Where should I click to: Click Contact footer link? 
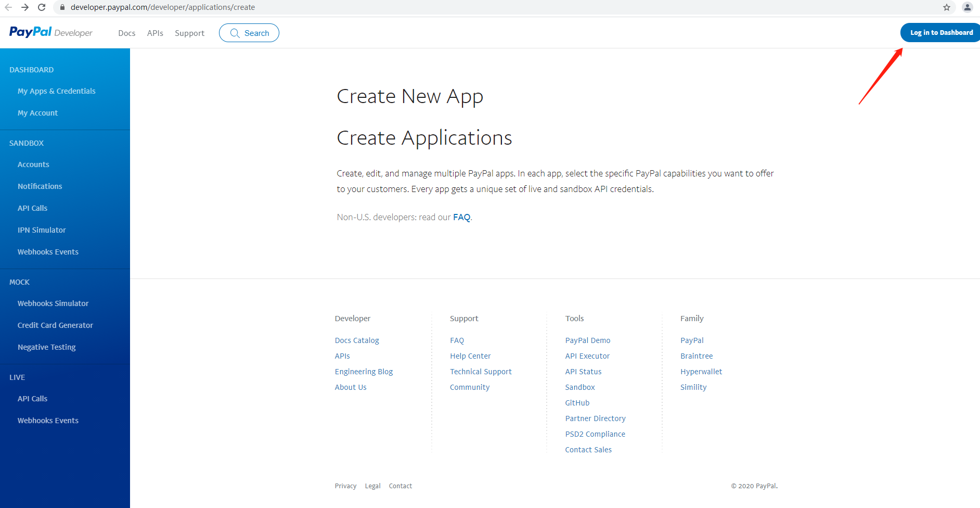coord(401,486)
